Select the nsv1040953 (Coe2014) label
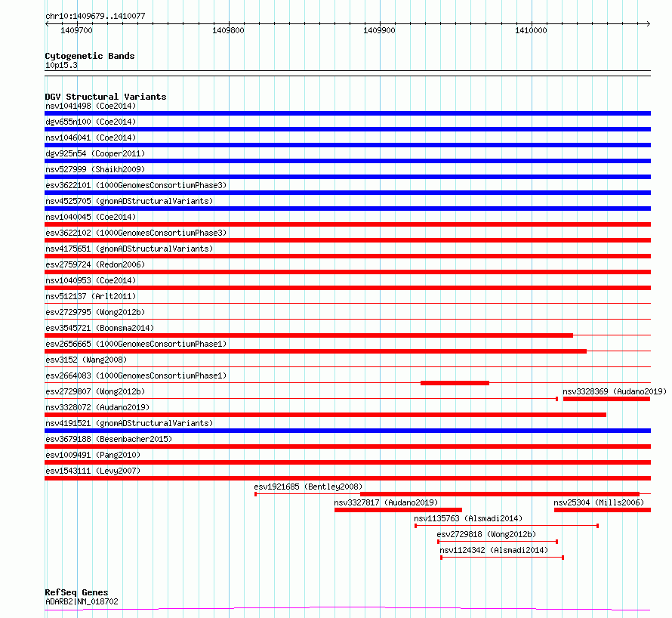Viewport: 672px width, 618px height. click(91, 280)
